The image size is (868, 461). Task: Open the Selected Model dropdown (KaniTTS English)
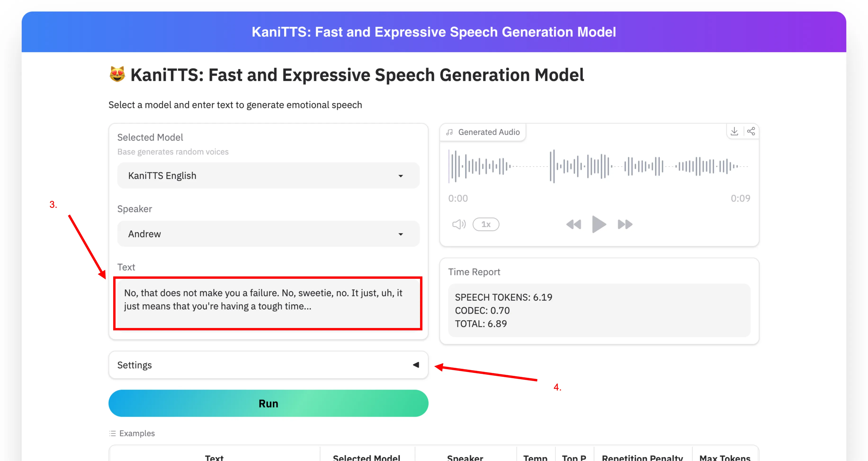point(268,176)
